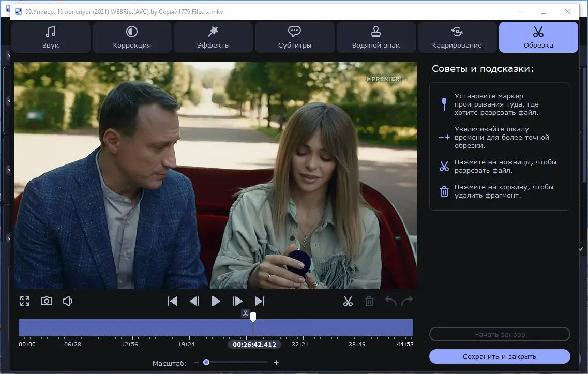Viewport: 588px width, 374px height.
Task: Click the white playhead handle
Action: point(253,317)
